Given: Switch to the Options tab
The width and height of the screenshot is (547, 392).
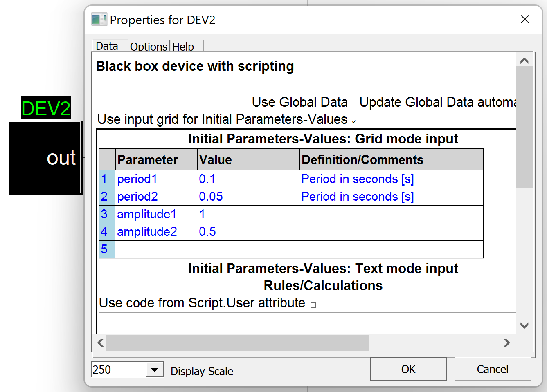Looking at the screenshot, I should 149,47.
